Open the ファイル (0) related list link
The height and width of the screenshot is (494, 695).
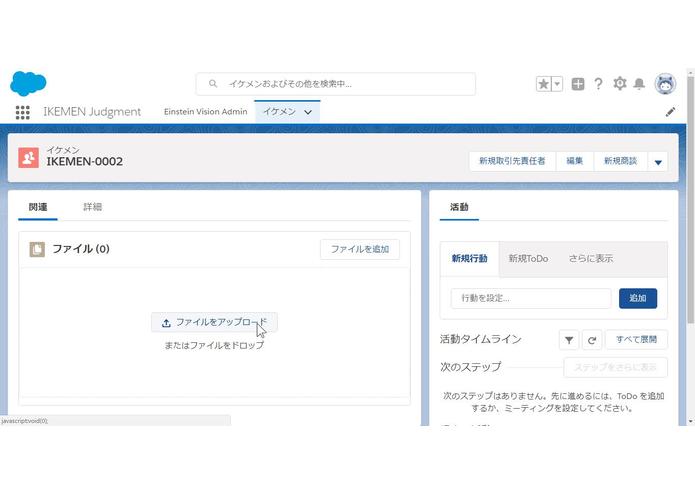point(81,249)
